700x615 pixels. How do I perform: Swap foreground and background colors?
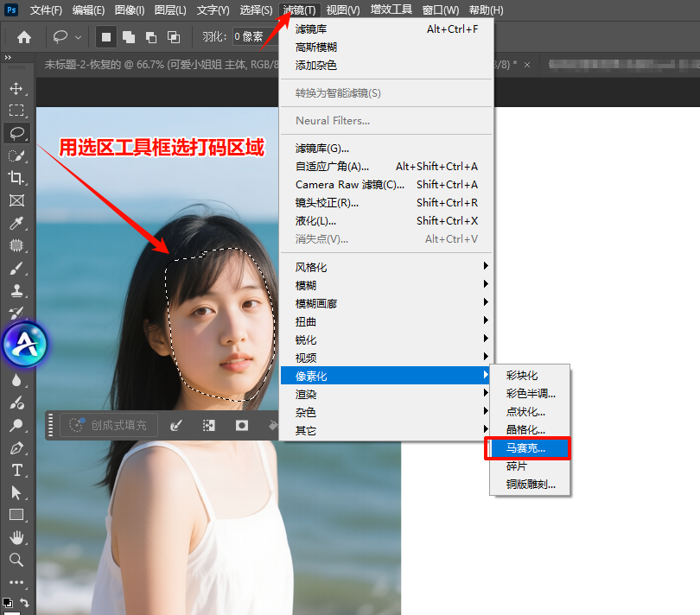click(24, 602)
